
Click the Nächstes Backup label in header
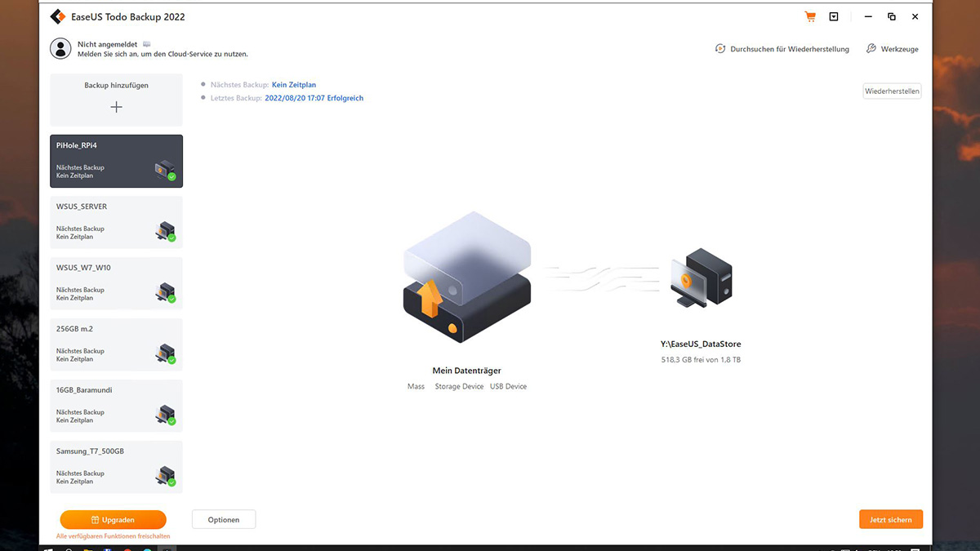tap(239, 85)
